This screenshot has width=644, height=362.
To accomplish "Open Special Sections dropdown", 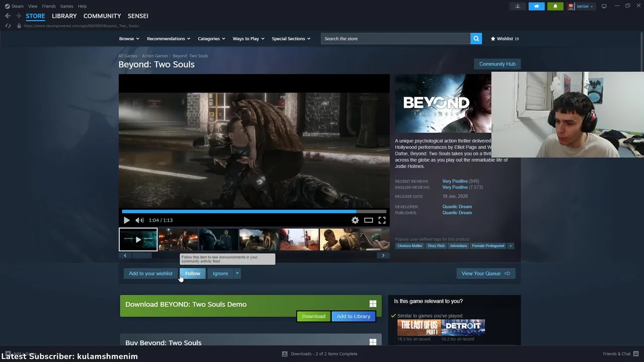I will [x=291, y=39].
